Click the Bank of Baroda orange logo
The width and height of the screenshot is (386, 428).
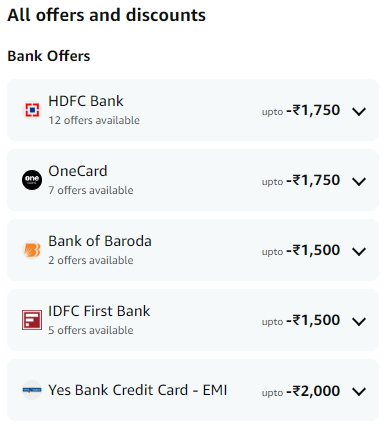(32, 250)
